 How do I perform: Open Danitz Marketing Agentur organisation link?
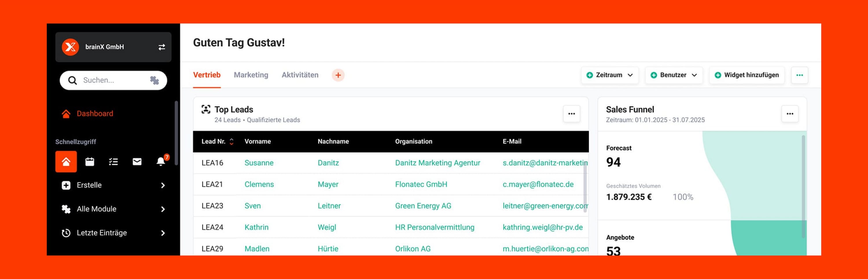coord(437,163)
